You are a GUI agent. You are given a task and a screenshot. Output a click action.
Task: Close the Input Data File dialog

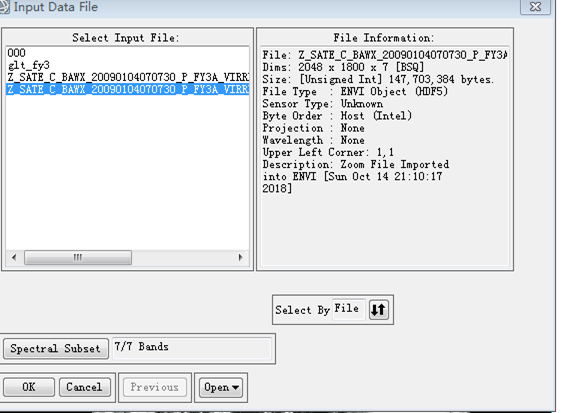coord(535,6)
